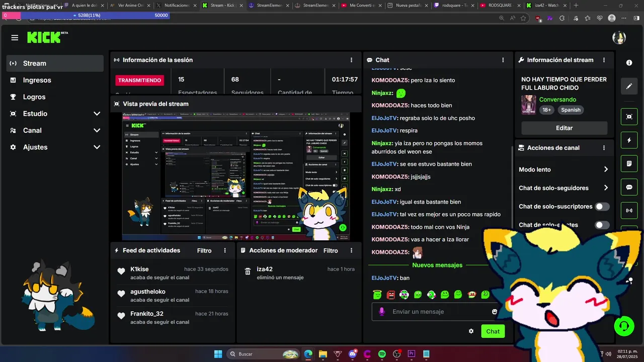
Task: Click the stream preview icon in right sidebar
Action: point(629,117)
